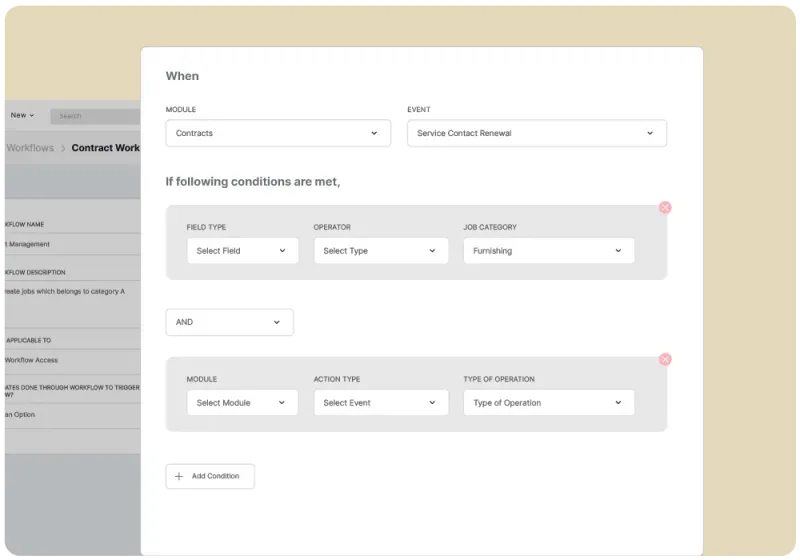
Task: Click the Add Condition button
Action: [210, 476]
